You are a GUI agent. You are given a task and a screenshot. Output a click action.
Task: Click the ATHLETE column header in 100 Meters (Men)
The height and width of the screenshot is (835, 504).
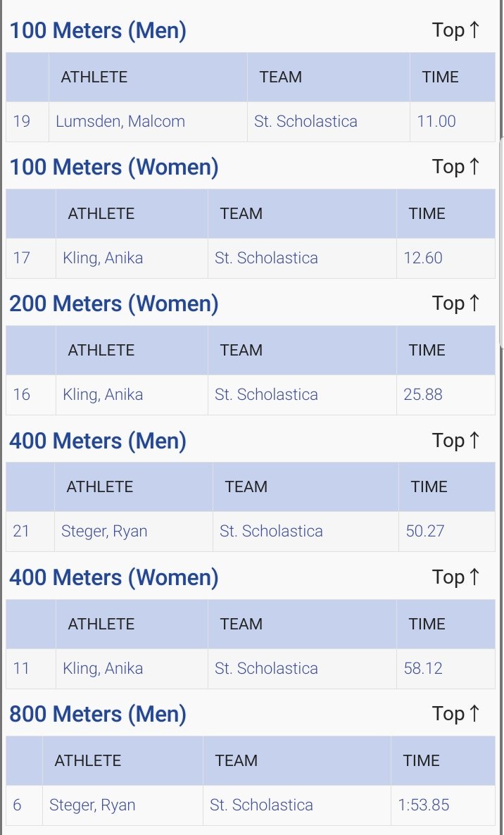click(x=94, y=77)
